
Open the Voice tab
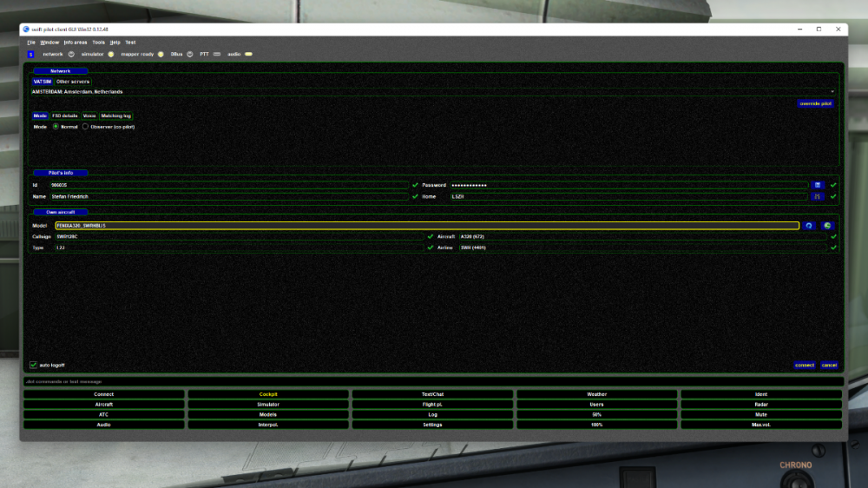pos(89,115)
